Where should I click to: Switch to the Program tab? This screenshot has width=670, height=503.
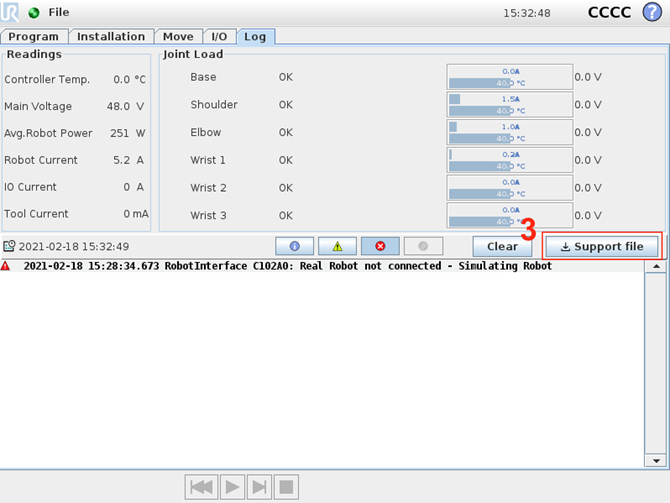[34, 37]
